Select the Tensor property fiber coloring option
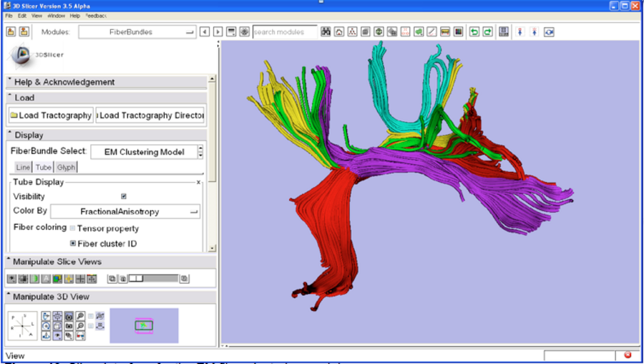Image resolution: width=644 pixels, height=364 pixels. click(72, 229)
